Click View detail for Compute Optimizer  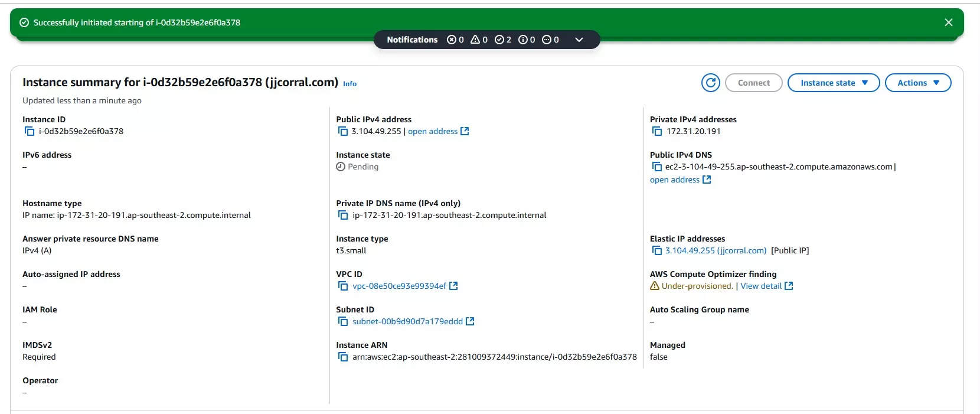761,286
